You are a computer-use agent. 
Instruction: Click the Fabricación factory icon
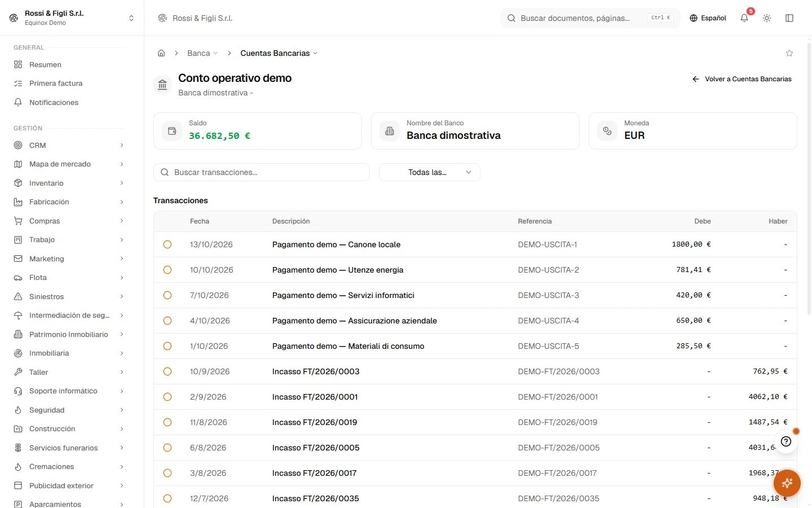pyautogui.click(x=18, y=202)
